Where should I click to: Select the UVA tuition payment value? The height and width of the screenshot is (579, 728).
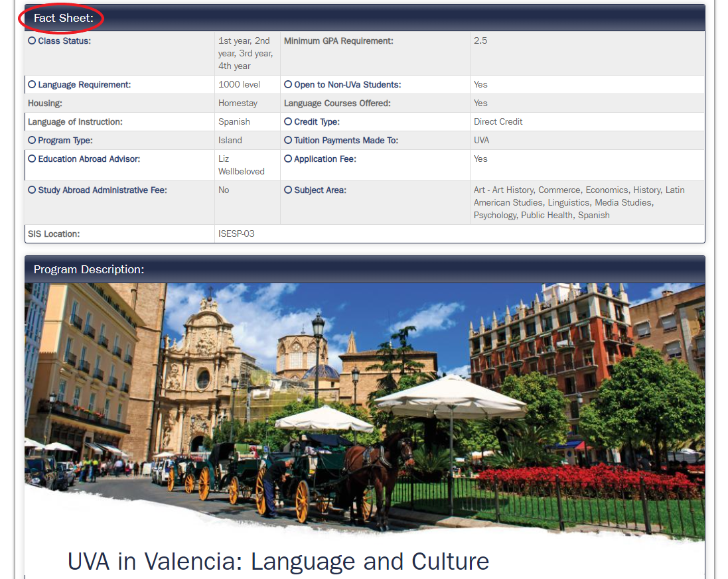[482, 140]
